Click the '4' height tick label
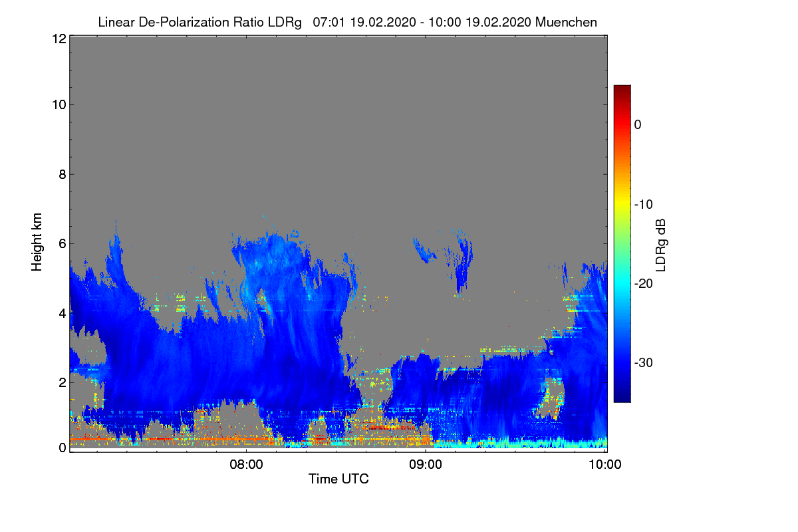Image resolution: width=798 pixels, height=532 pixels. [61, 313]
